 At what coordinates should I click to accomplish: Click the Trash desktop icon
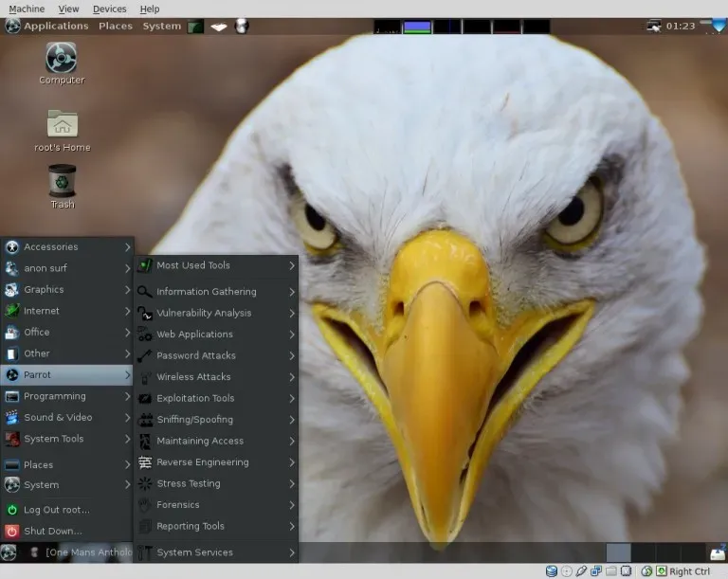pyautogui.click(x=63, y=180)
